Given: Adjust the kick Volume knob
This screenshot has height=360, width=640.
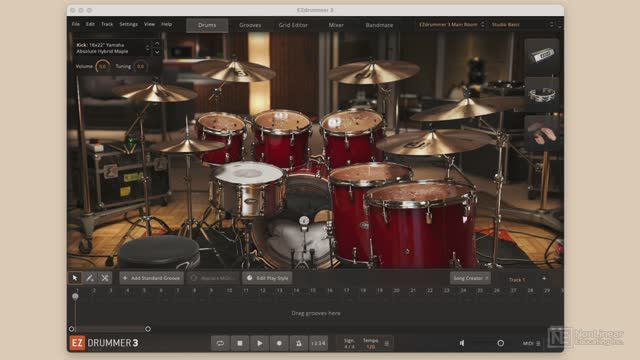Looking at the screenshot, I should [x=102, y=66].
